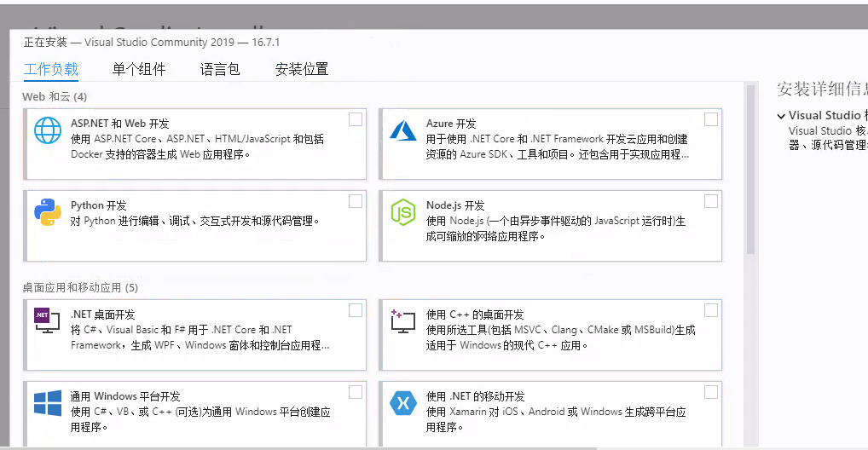Screen dimensions: 868x450
Task: Collapse the Visual Studio core editor section
Action: (x=781, y=116)
